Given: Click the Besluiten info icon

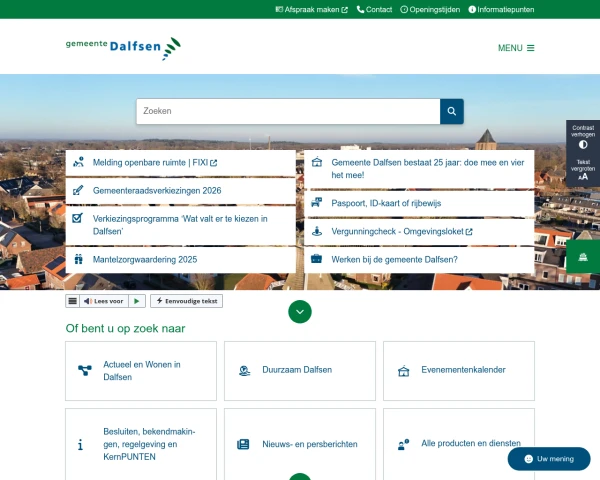Looking at the screenshot, I should click(x=80, y=444).
